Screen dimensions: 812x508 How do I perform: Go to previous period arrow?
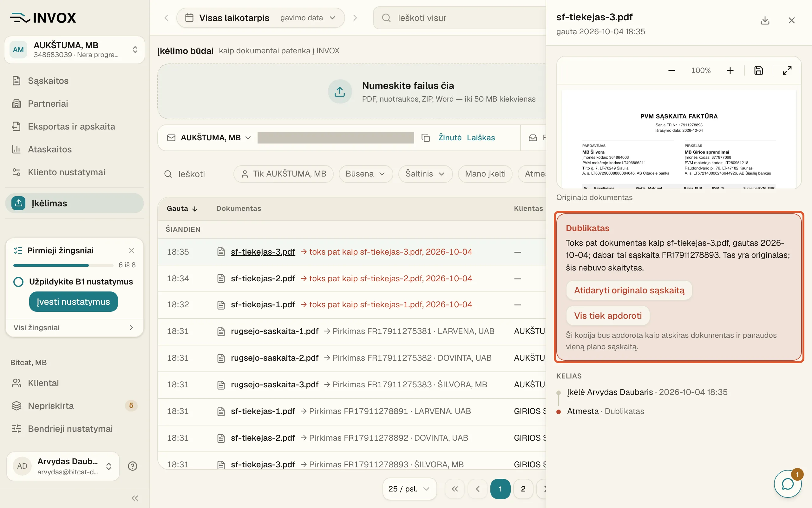(167, 18)
